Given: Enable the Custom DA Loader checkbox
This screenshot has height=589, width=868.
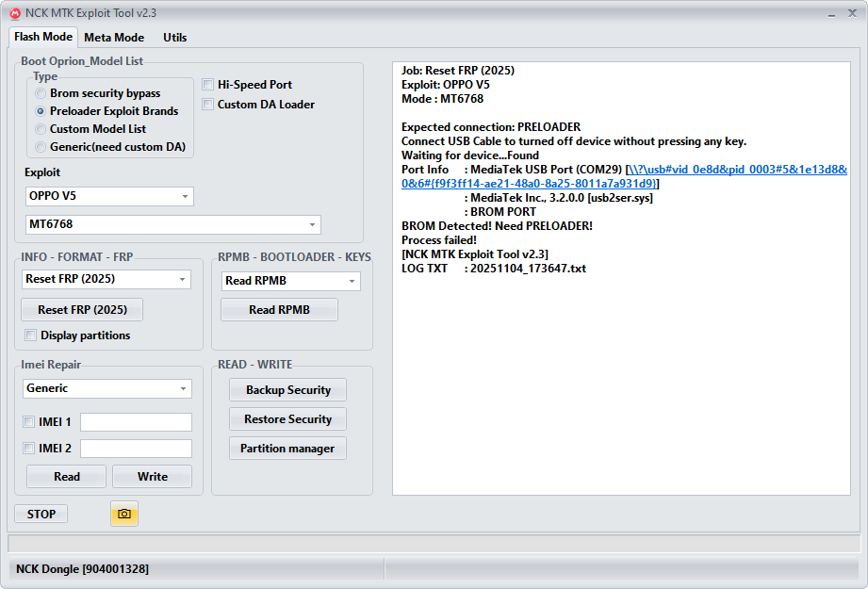Looking at the screenshot, I should pyautogui.click(x=207, y=104).
